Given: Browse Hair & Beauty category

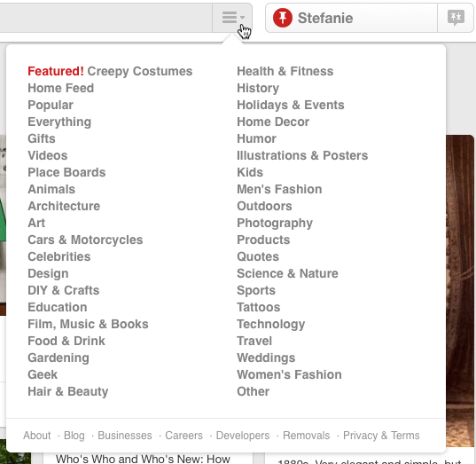Looking at the screenshot, I should click(67, 391).
